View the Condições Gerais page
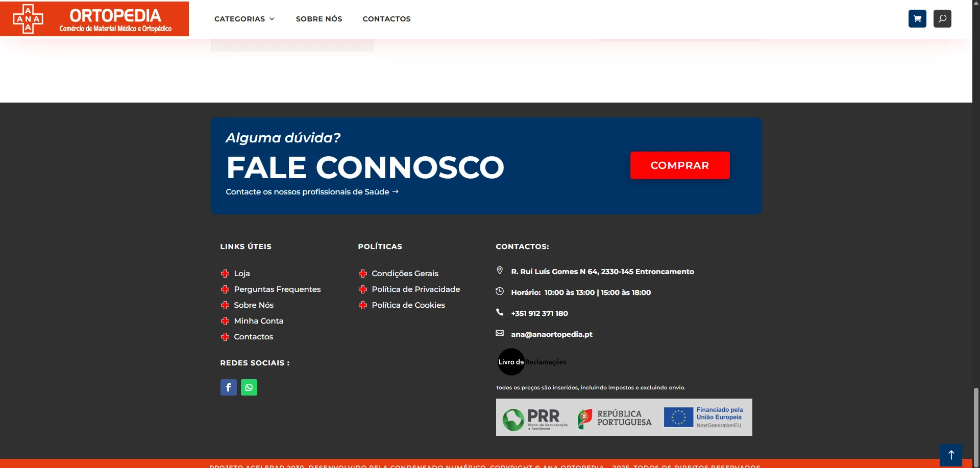This screenshot has width=980, height=468. click(405, 274)
